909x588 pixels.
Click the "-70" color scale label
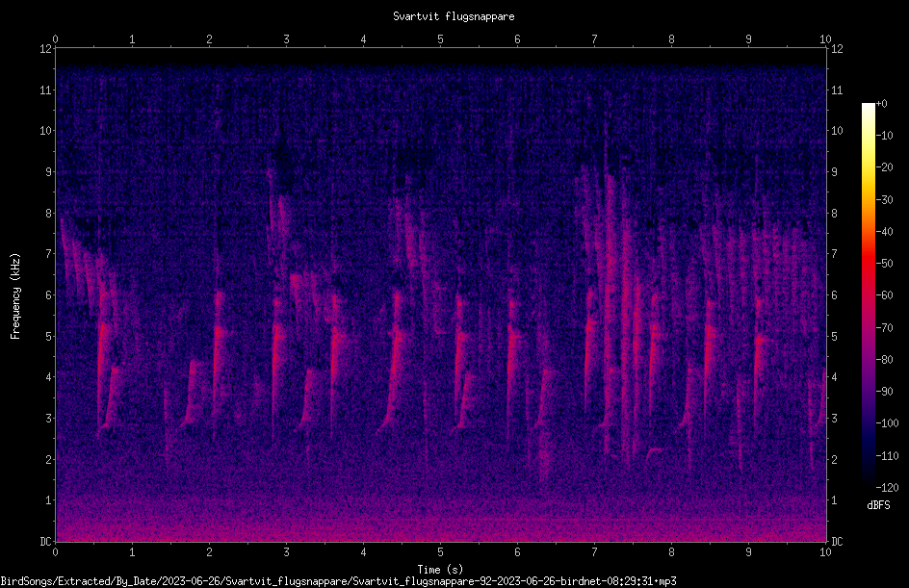tap(885, 328)
